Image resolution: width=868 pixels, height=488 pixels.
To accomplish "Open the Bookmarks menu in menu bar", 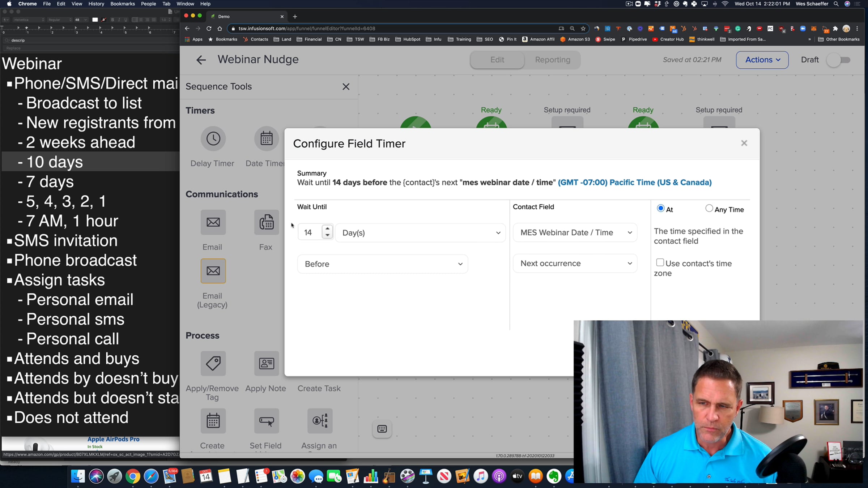I will click(122, 4).
